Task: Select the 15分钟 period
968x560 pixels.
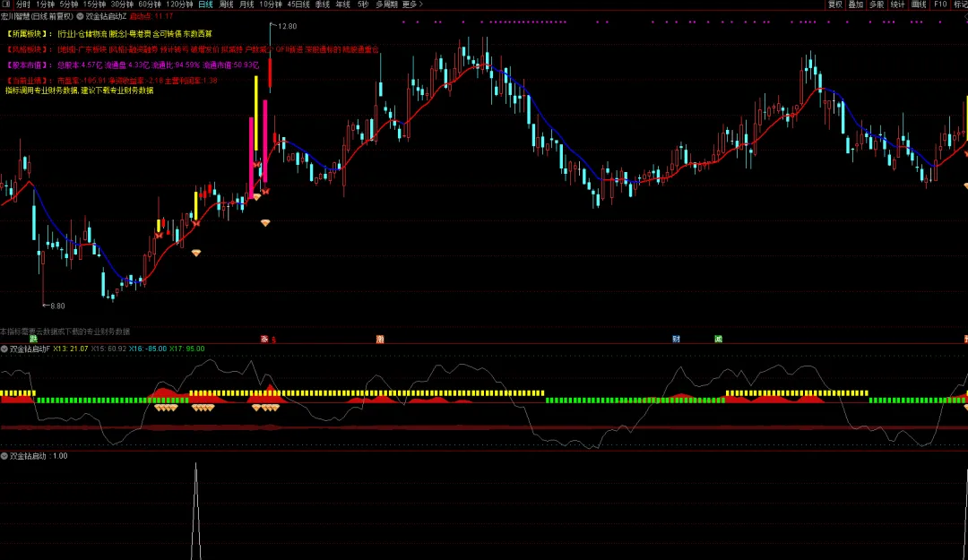Action: pos(94,4)
